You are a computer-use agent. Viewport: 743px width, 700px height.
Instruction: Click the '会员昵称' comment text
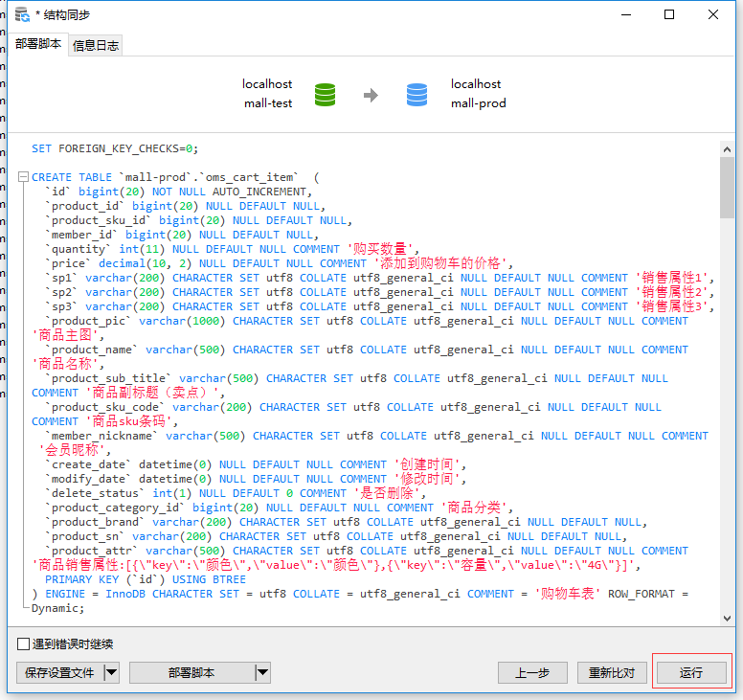72,450
